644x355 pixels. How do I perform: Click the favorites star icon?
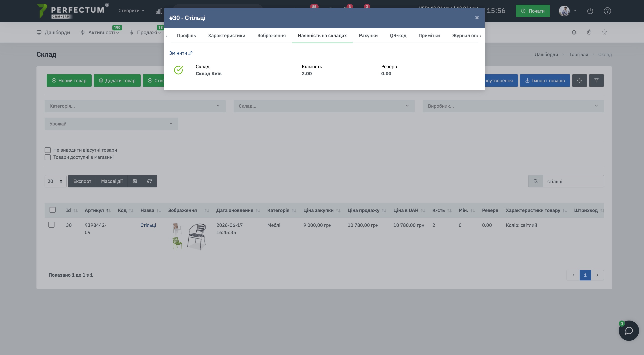604,32
